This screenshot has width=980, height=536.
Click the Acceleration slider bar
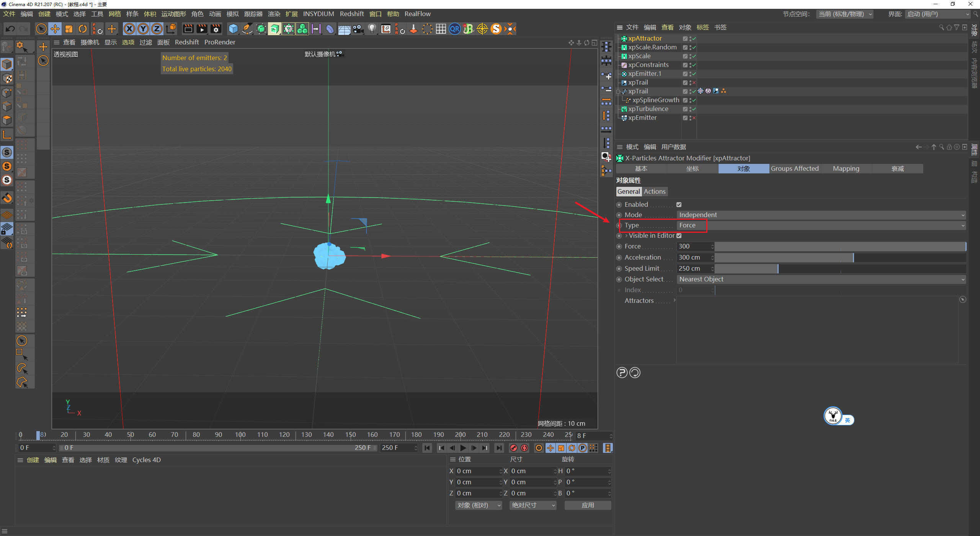coord(841,258)
